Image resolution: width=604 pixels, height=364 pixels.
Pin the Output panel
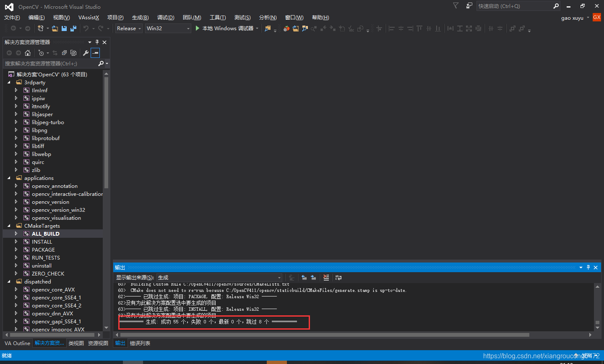[x=588, y=267]
